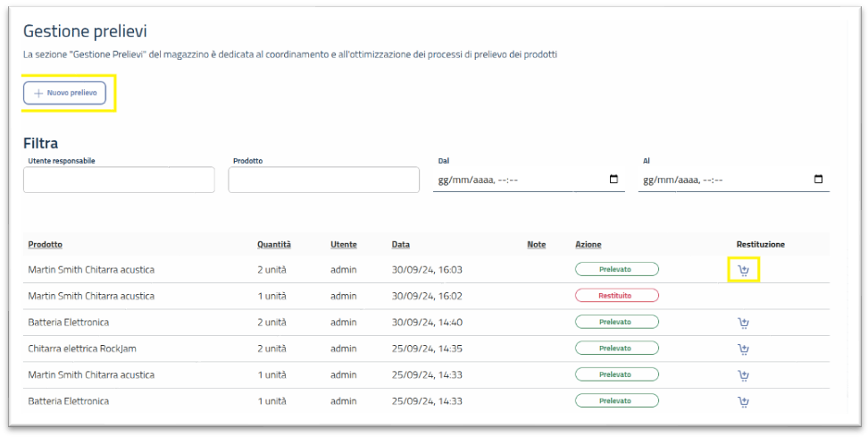Image resolution: width=868 pixels, height=437 pixels.
Task: Click the red Restituito status badge
Action: coord(616,296)
